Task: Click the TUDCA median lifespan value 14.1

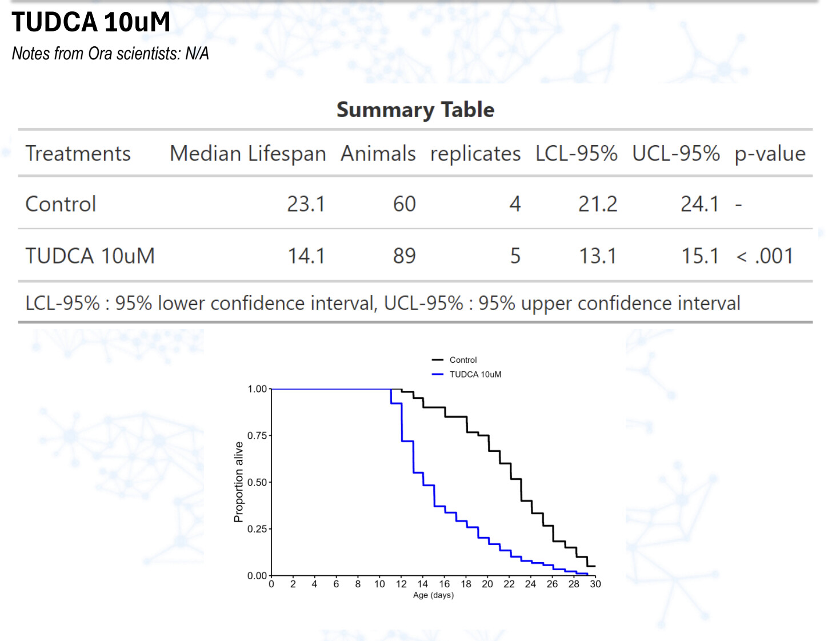Action: click(306, 256)
